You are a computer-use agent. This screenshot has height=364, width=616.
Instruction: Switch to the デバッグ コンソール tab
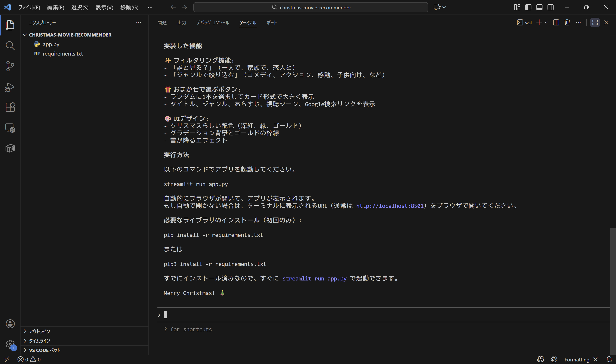[213, 22]
